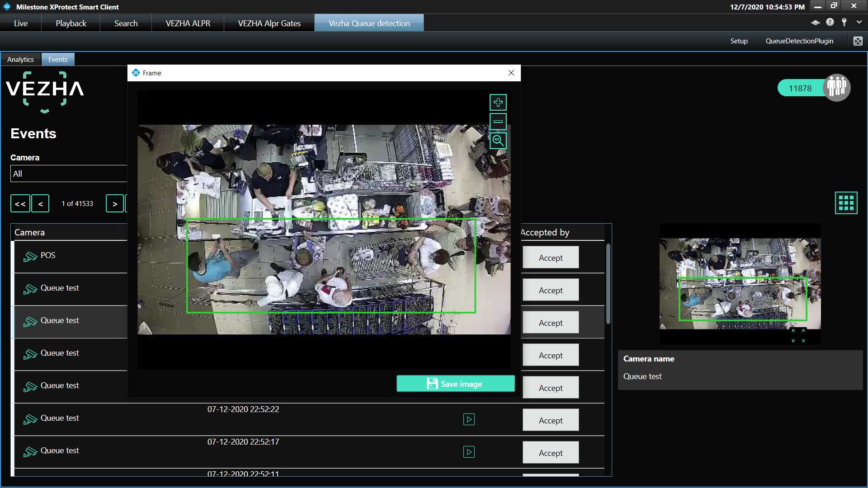Click the Accepted by column header
868x488 pixels.
(x=545, y=232)
